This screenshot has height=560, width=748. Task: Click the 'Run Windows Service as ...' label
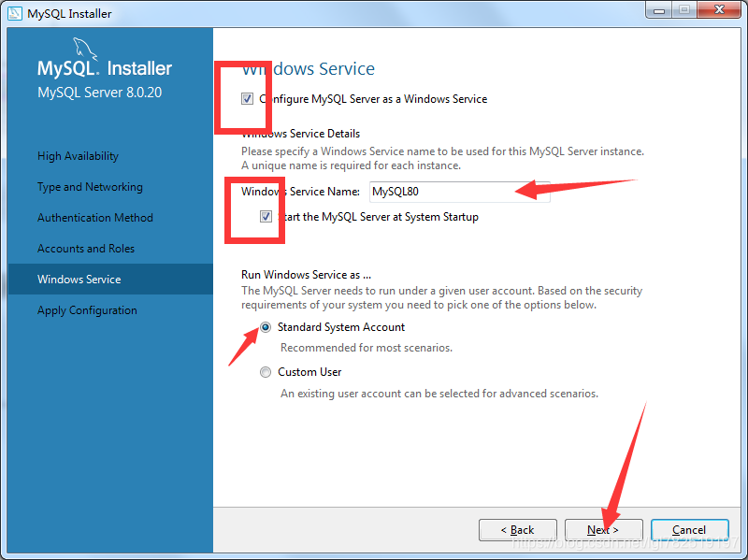point(307,275)
